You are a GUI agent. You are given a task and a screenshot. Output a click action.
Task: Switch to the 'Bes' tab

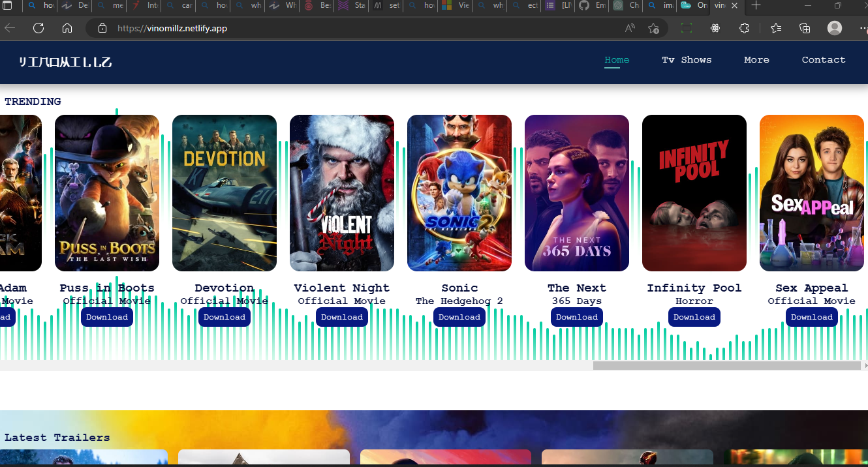click(318, 5)
